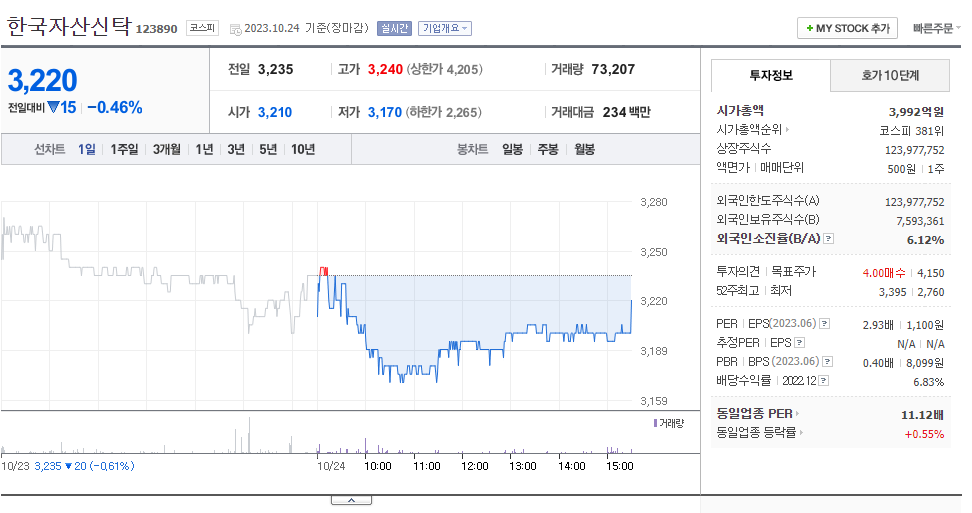Click 저가 3,170 value
The width and height of the screenshot is (972, 513).
tap(385, 112)
